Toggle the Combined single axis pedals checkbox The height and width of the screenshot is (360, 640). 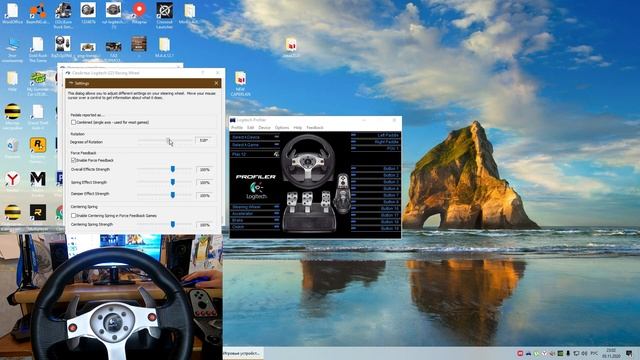coord(73,122)
